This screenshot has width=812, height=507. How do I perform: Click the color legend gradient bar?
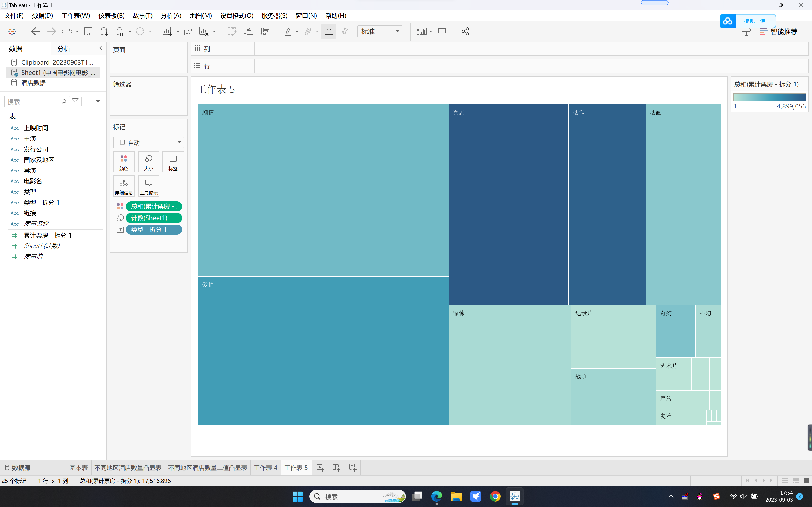click(769, 97)
